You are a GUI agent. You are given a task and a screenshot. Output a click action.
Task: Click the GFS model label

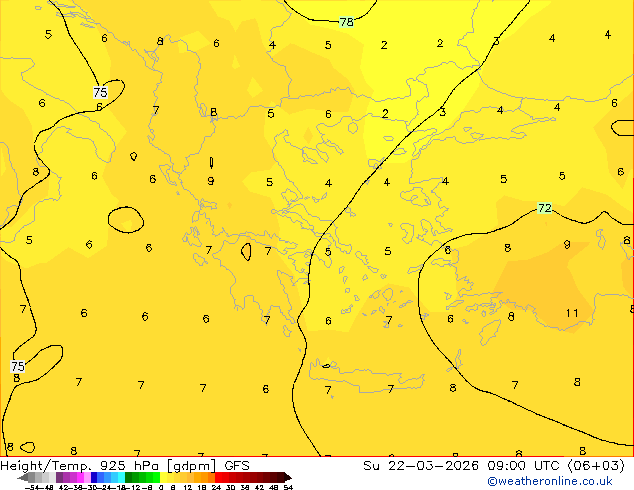point(237,466)
